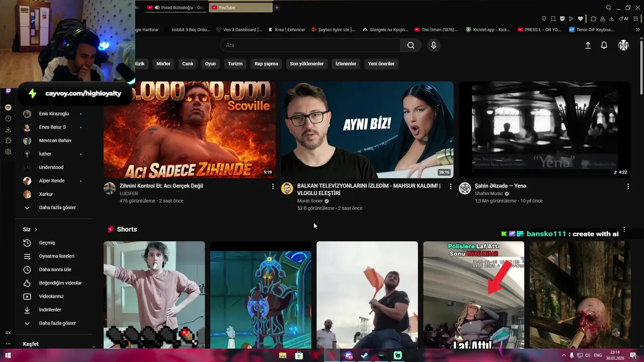The height and width of the screenshot is (362, 644).
Task: Select the Son yüklenenler filter chip
Action: 306,64
